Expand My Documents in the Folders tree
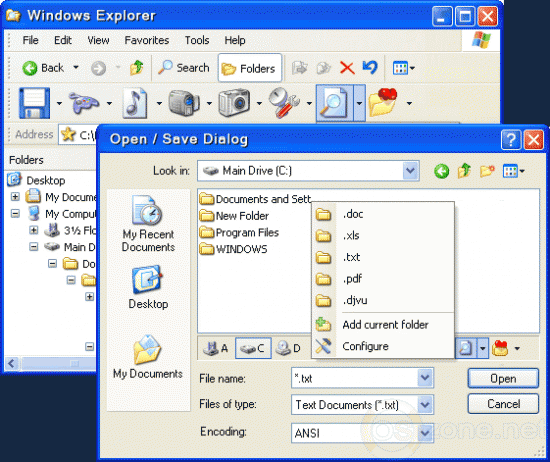Screen dimensions: 550x462 [x=15, y=196]
